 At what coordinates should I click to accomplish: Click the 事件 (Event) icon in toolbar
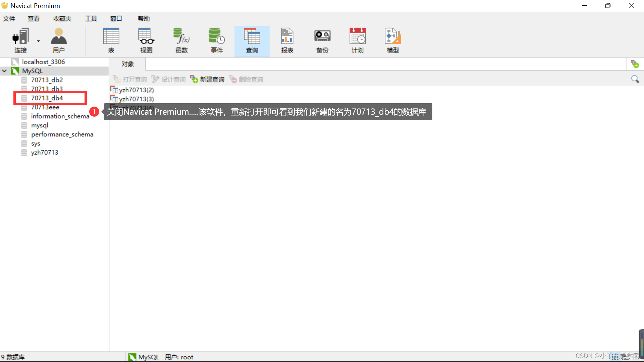216,39
